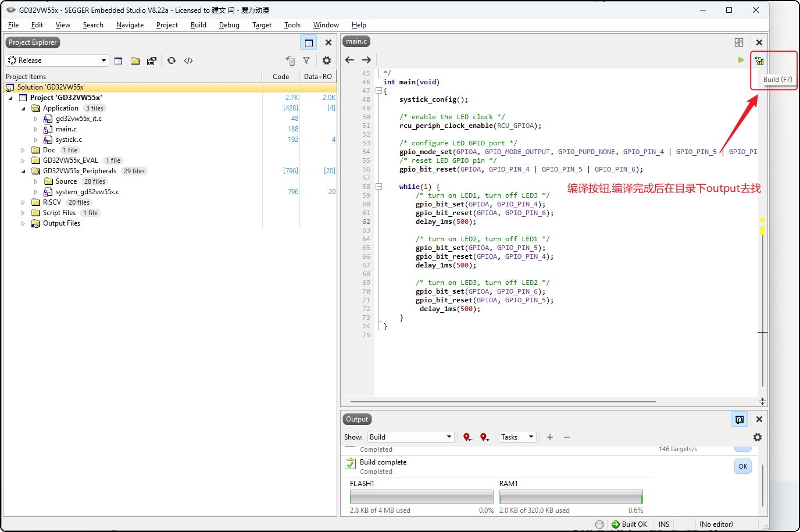The width and height of the screenshot is (800, 532).
Task: Open Project Explorer settings gear
Action: (327, 60)
